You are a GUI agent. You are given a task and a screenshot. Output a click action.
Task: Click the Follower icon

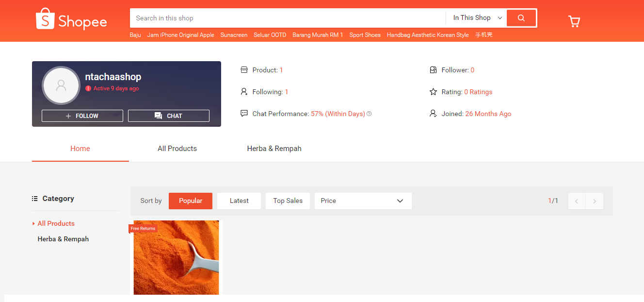coord(434,70)
